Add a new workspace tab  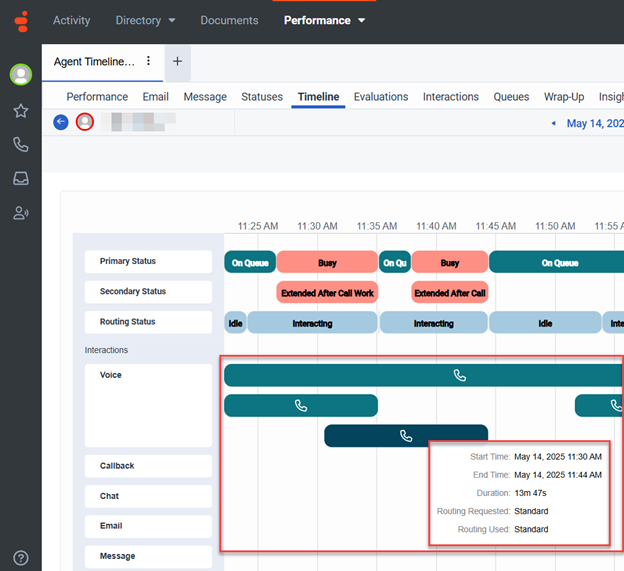pos(177,61)
